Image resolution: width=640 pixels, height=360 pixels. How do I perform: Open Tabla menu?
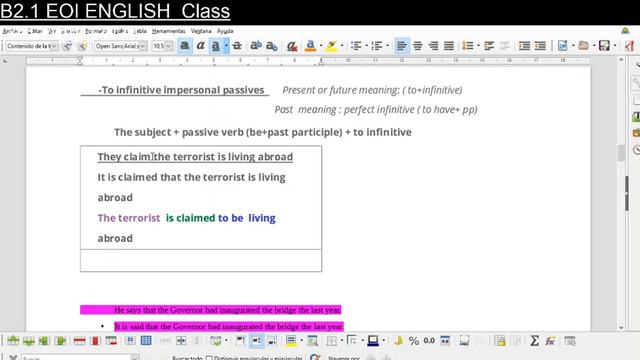pyautogui.click(x=140, y=31)
